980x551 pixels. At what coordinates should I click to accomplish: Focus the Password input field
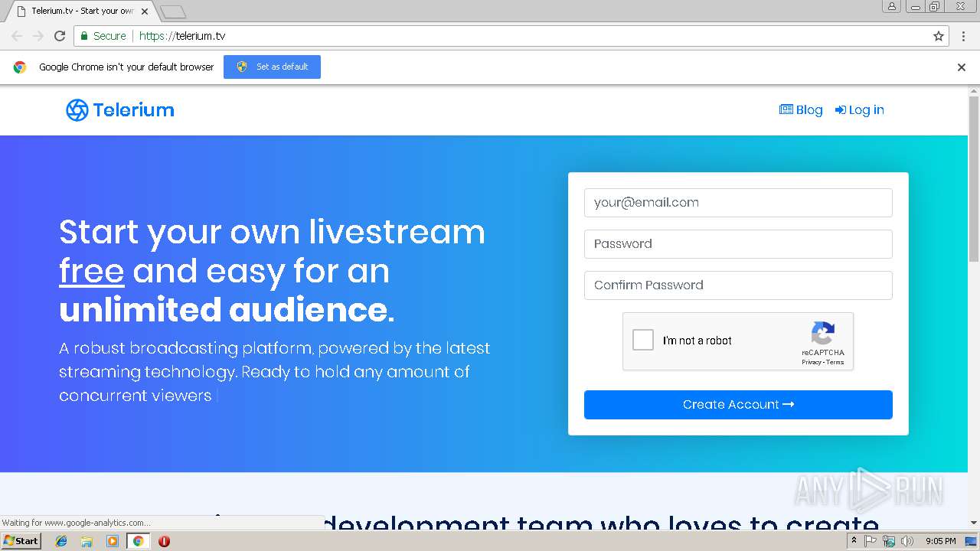click(x=738, y=244)
